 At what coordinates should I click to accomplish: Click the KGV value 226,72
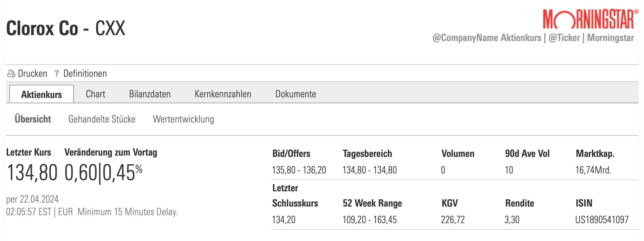click(x=453, y=220)
